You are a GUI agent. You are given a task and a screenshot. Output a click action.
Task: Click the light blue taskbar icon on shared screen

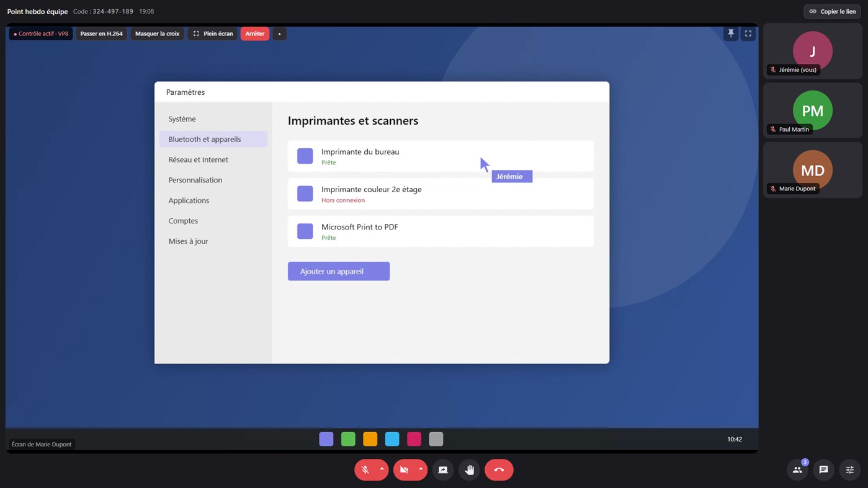[392, 439]
